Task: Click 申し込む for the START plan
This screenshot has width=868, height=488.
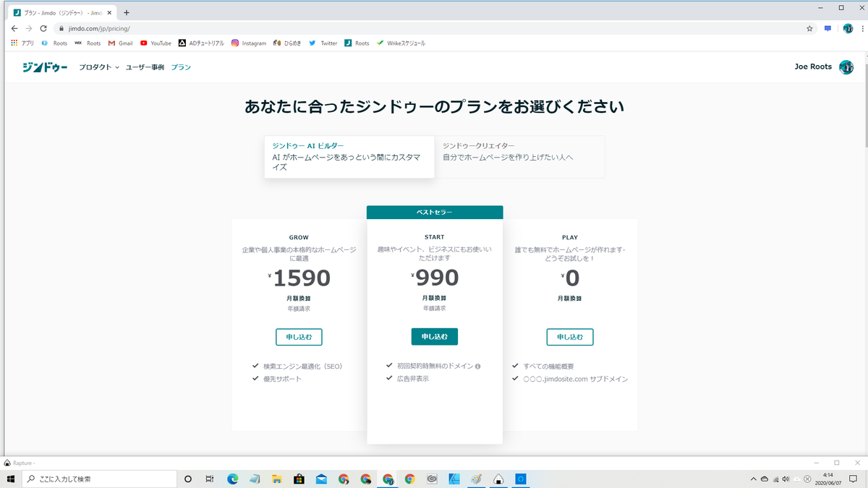Action: point(435,337)
